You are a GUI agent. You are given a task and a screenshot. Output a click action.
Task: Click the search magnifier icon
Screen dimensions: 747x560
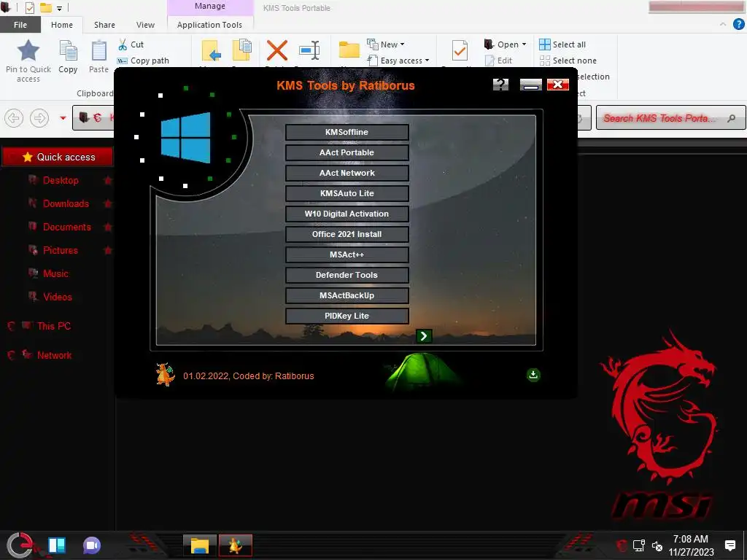[x=731, y=118]
